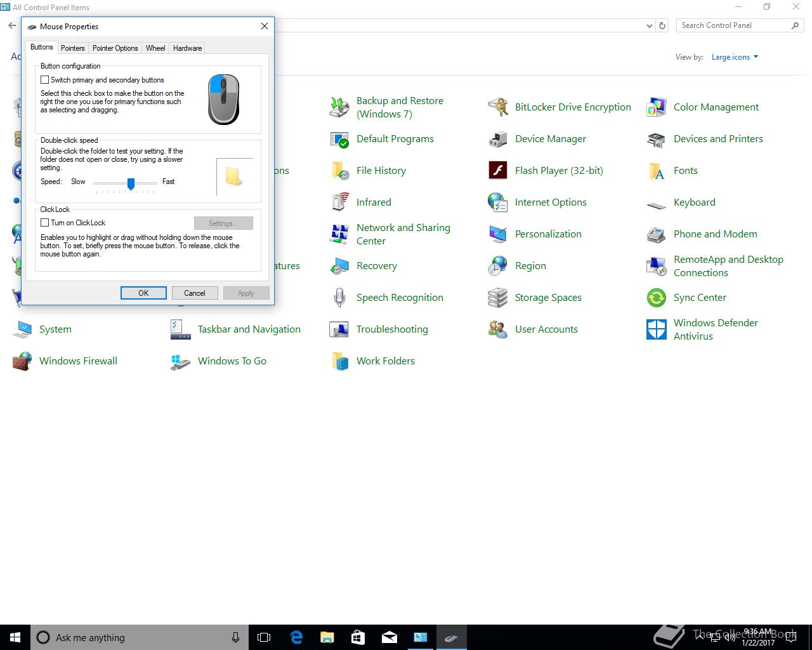
Task: Expand the View by Large icons dropdown
Action: click(735, 57)
